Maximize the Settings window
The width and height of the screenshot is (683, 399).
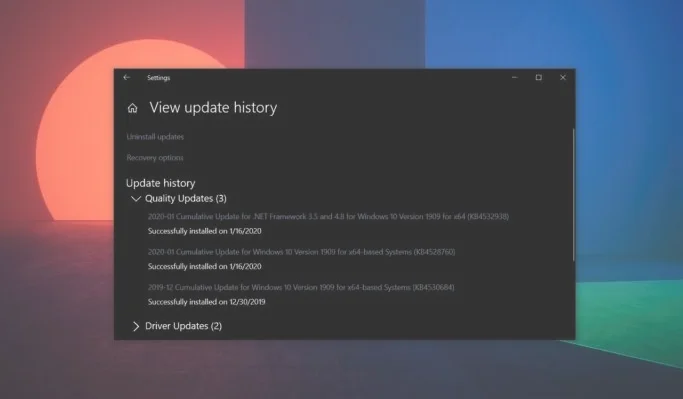click(x=539, y=78)
